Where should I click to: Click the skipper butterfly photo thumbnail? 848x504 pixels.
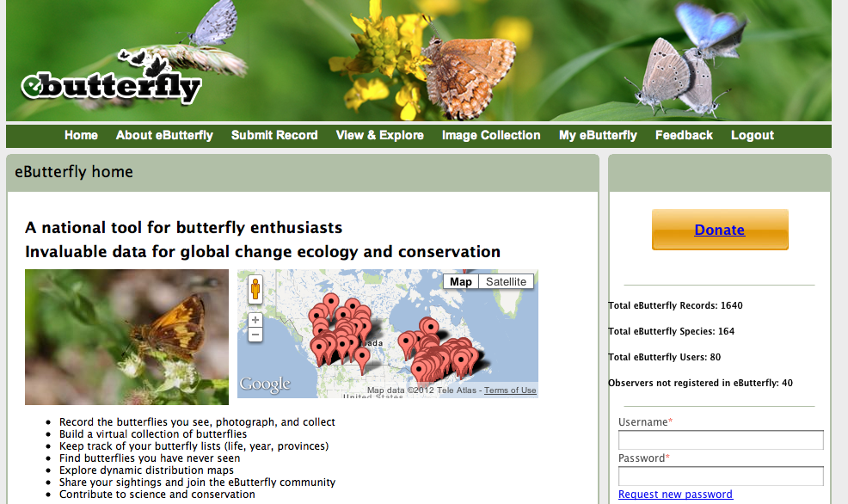[126, 337]
